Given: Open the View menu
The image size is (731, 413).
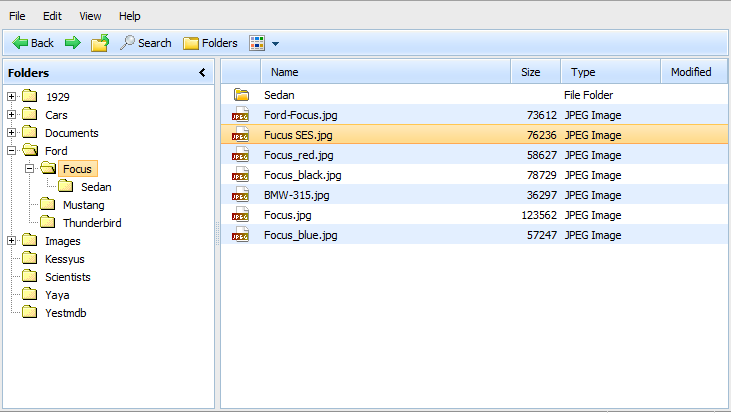Looking at the screenshot, I should click(90, 16).
